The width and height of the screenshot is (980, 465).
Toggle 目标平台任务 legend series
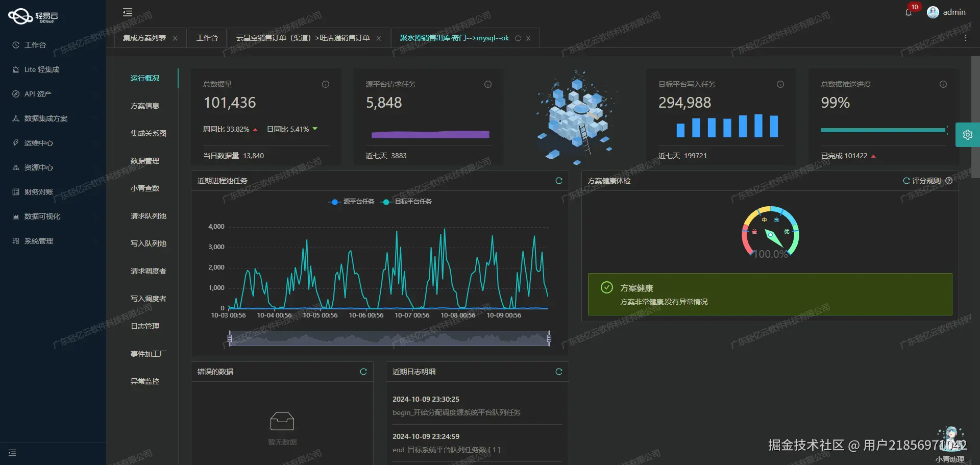pyautogui.click(x=406, y=202)
